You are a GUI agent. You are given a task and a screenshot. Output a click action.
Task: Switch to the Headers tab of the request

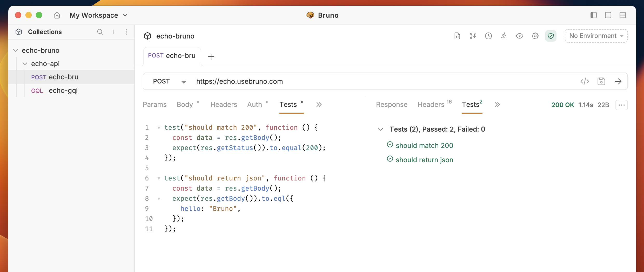pyautogui.click(x=223, y=104)
